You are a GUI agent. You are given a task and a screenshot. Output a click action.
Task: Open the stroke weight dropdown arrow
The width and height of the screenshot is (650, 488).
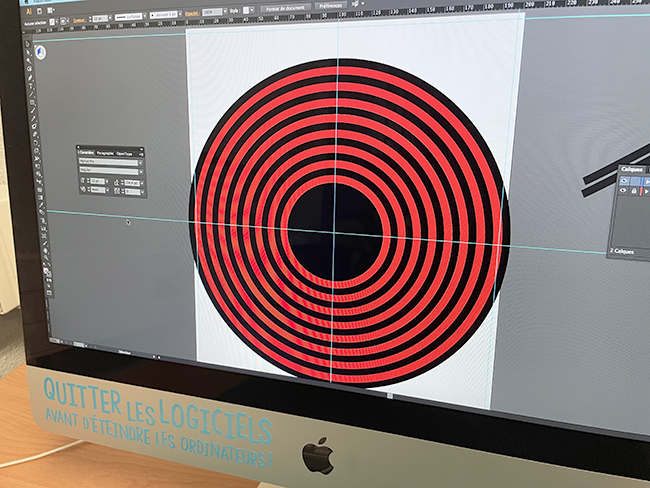click(x=110, y=18)
